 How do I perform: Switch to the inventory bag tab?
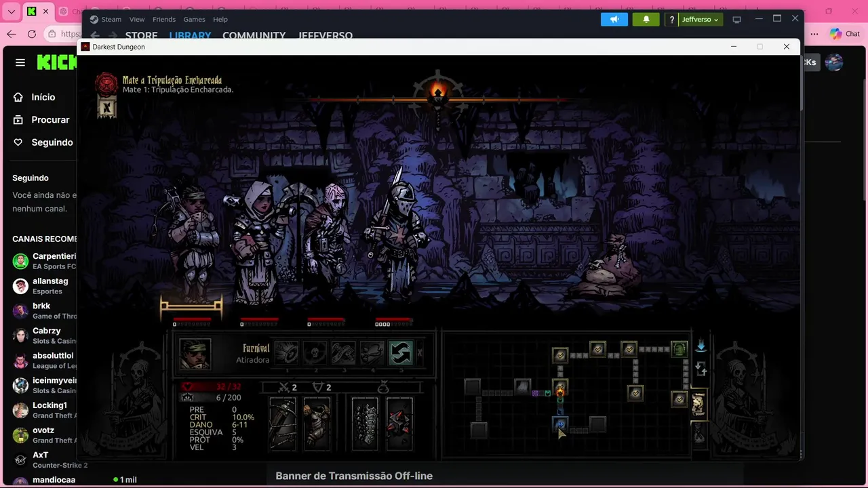click(698, 434)
